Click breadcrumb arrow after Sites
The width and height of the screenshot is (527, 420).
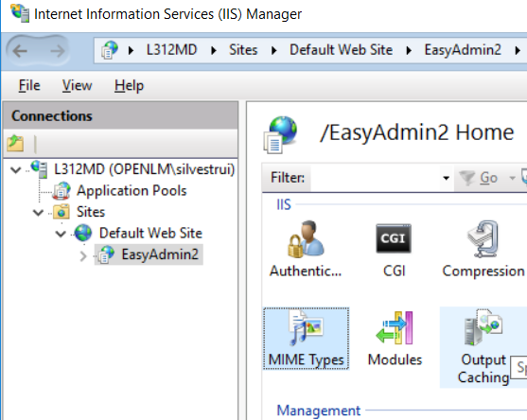[273, 51]
